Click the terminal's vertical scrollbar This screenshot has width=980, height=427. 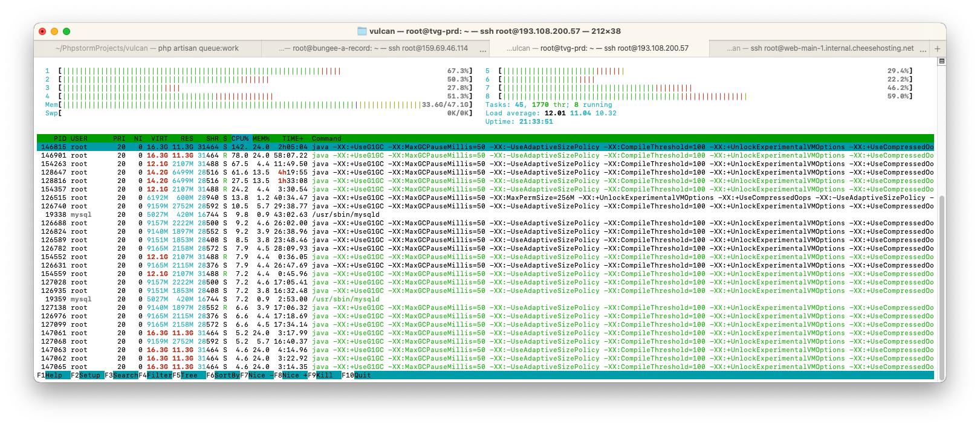pyautogui.click(x=941, y=278)
